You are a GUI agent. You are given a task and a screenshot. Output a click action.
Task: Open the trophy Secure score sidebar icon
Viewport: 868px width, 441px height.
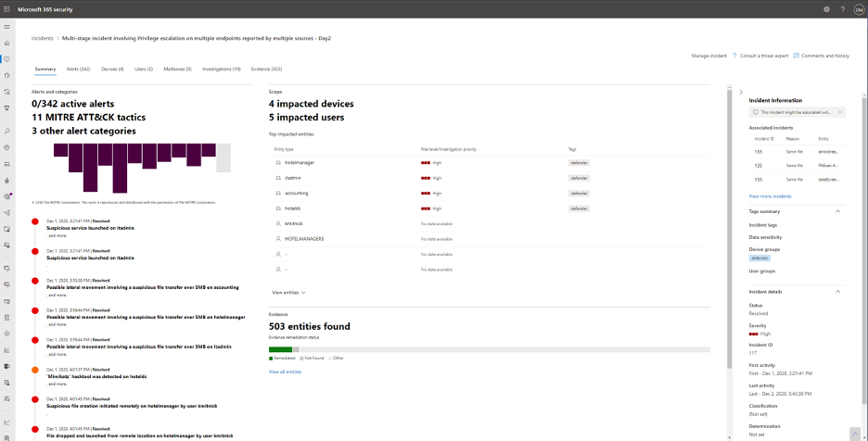pyautogui.click(x=6, y=107)
